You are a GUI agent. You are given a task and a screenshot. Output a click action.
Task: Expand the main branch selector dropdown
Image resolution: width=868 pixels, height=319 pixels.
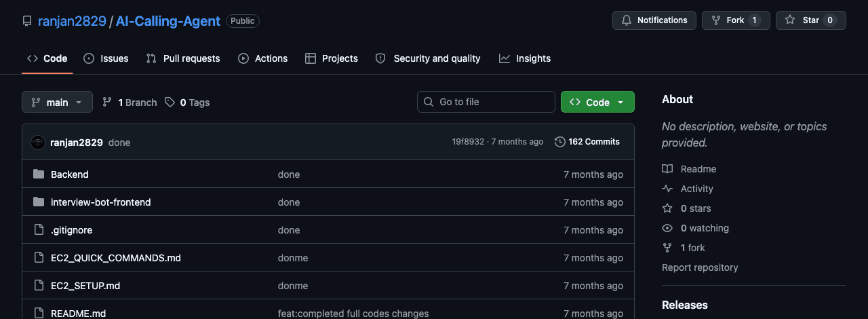pos(57,102)
